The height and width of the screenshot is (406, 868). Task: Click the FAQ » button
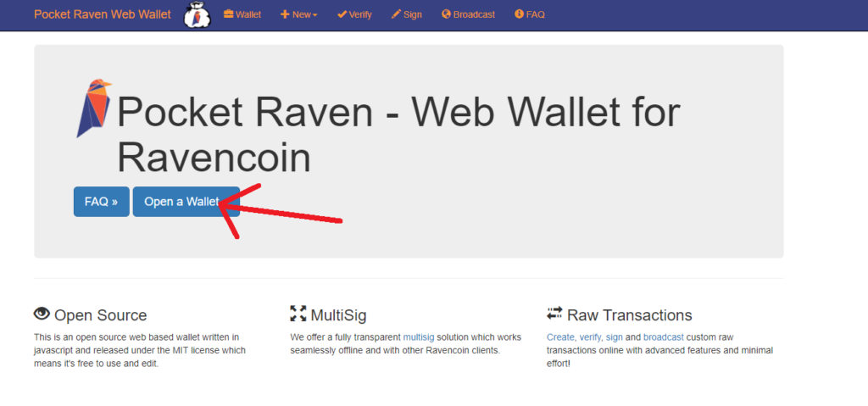click(x=102, y=202)
